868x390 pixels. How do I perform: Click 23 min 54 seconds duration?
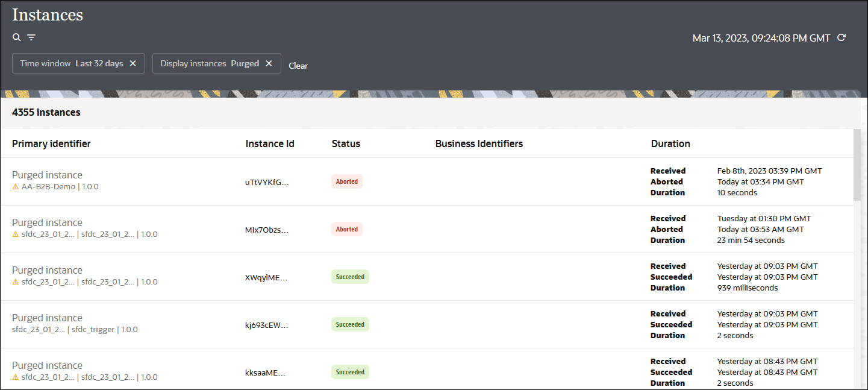[x=751, y=240]
